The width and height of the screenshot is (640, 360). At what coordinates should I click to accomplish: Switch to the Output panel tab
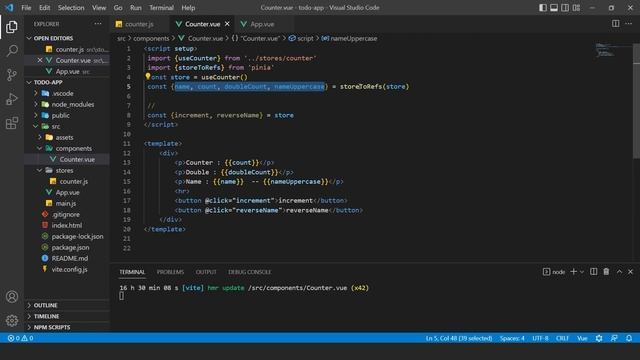pos(206,272)
